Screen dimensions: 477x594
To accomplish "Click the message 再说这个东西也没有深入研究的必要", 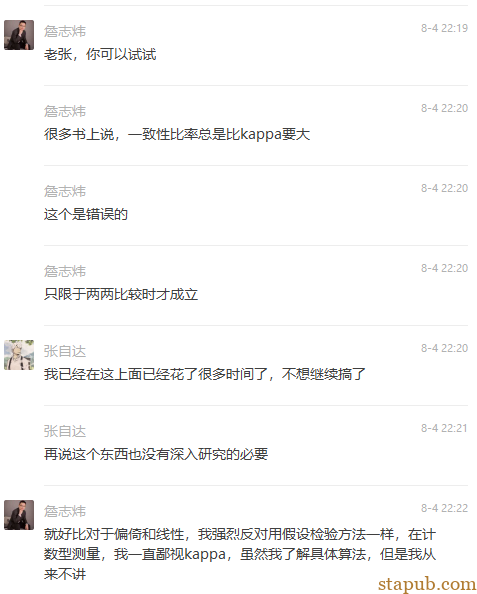I will pyautogui.click(x=156, y=455).
